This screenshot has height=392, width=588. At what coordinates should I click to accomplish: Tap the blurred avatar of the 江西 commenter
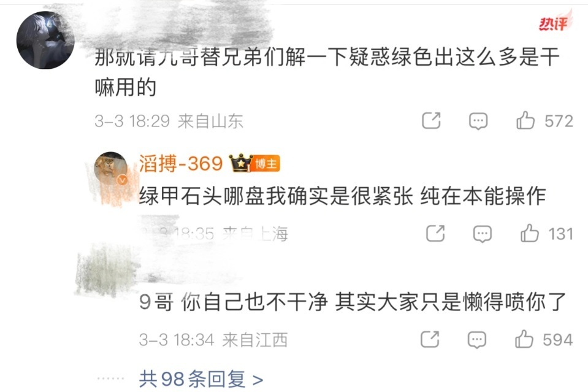(x=105, y=272)
